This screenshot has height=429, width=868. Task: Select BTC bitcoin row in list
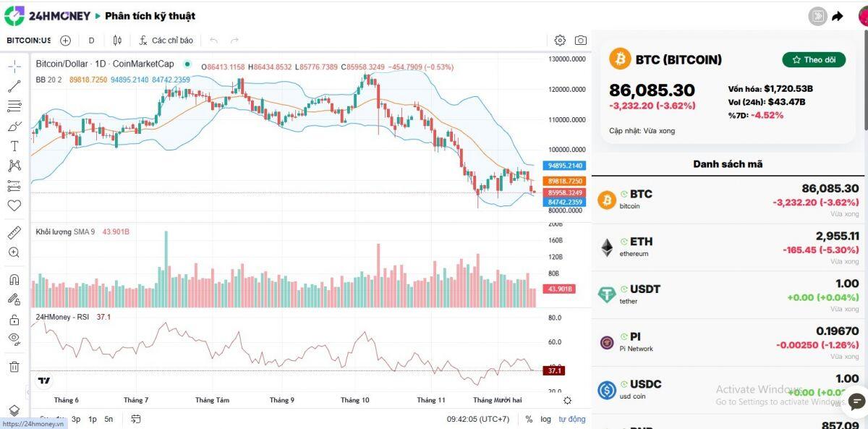tap(730, 200)
